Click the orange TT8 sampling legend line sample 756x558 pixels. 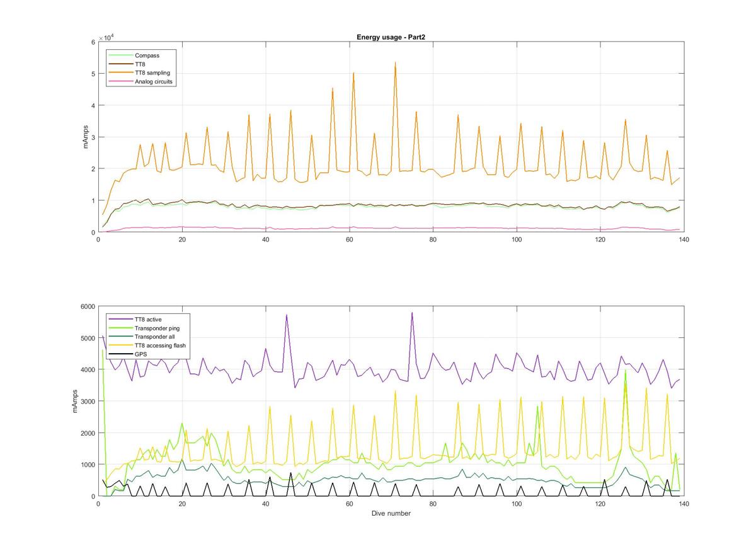(x=120, y=73)
